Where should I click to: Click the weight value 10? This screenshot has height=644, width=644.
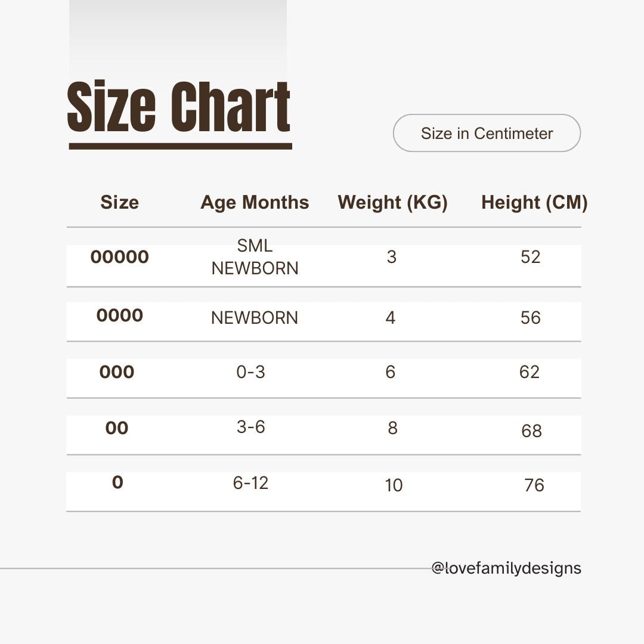point(394,485)
